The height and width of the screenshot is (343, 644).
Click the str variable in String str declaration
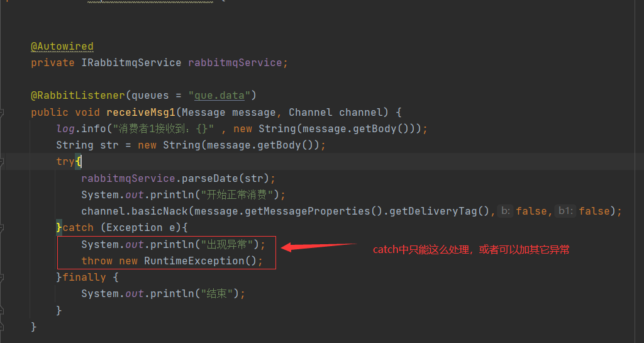[x=109, y=145]
